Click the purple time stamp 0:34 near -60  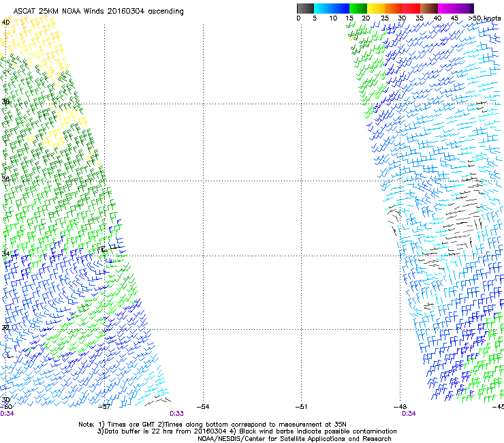(x=7, y=414)
